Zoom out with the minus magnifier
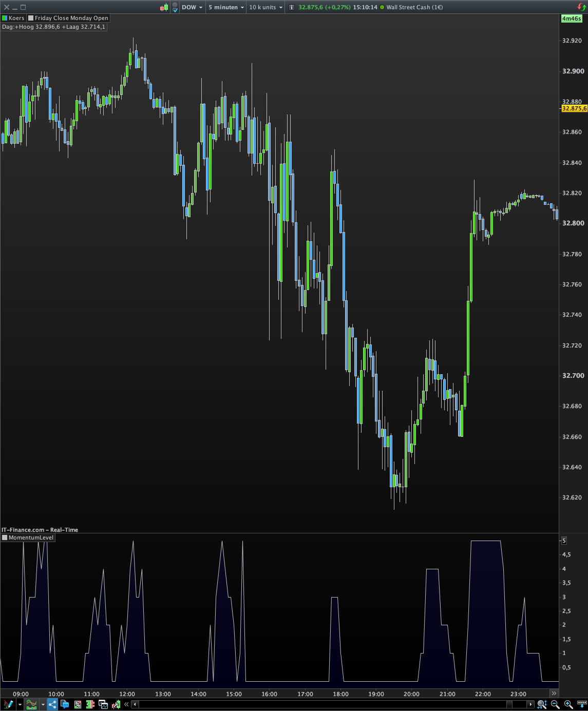Screen dimensions: 588x711 click(x=555, y=704)
